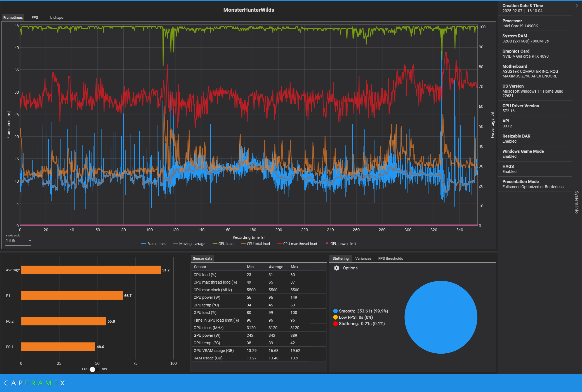Hide GPU load legend series
The height and width of the screenshot is (392, 582).
(226, 244)
